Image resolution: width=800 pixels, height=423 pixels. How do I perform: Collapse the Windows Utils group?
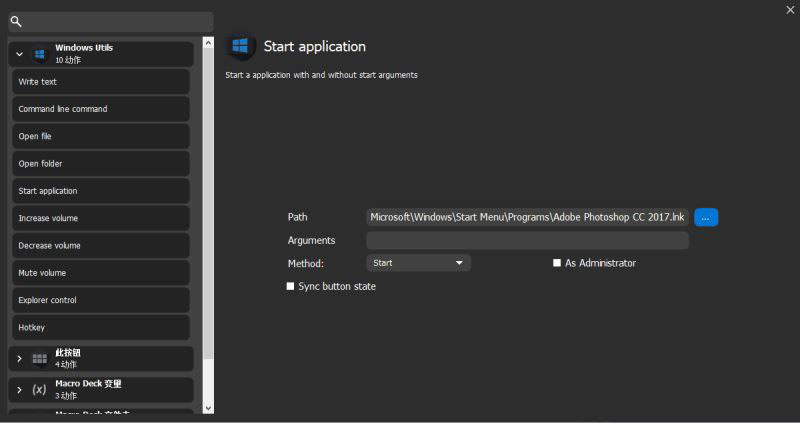[19, 54]
